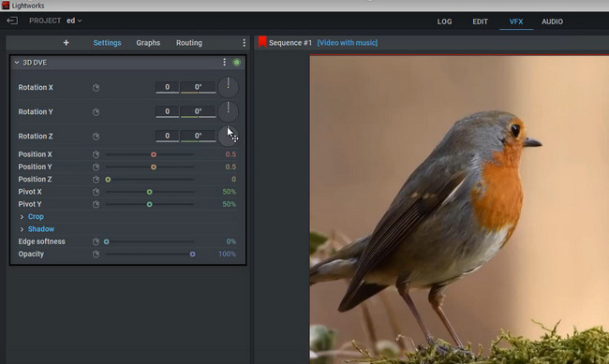Image resolution: width=609 pixels, height=364 pixels.
Task: Switch to the EDIT tab
Action: click(480, 22)
